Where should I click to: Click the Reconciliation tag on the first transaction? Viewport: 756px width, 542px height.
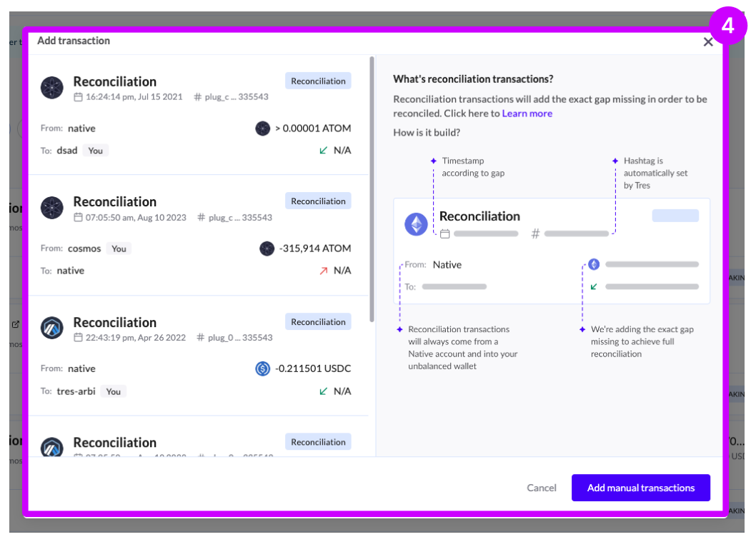coord(318,81)
